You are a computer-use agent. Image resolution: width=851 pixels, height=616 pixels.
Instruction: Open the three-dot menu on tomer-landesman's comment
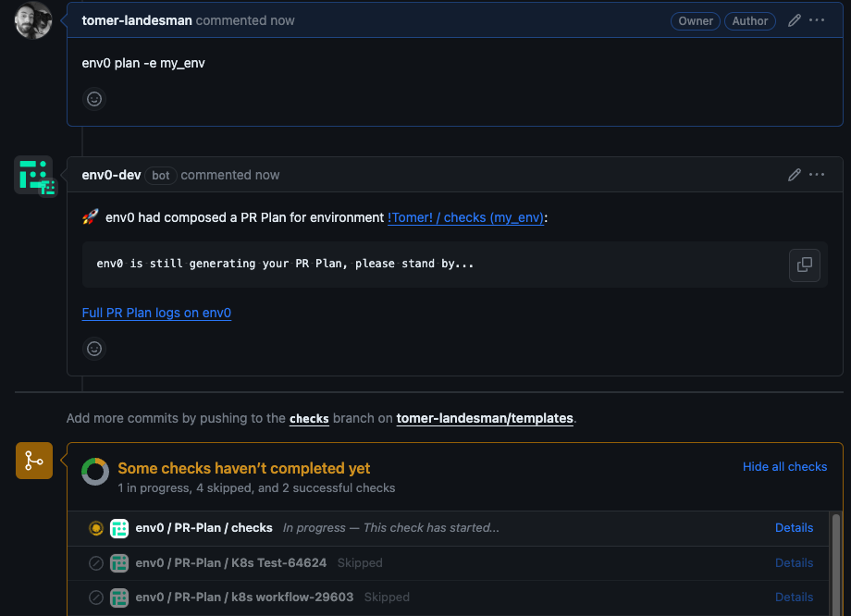pos(816,20)
